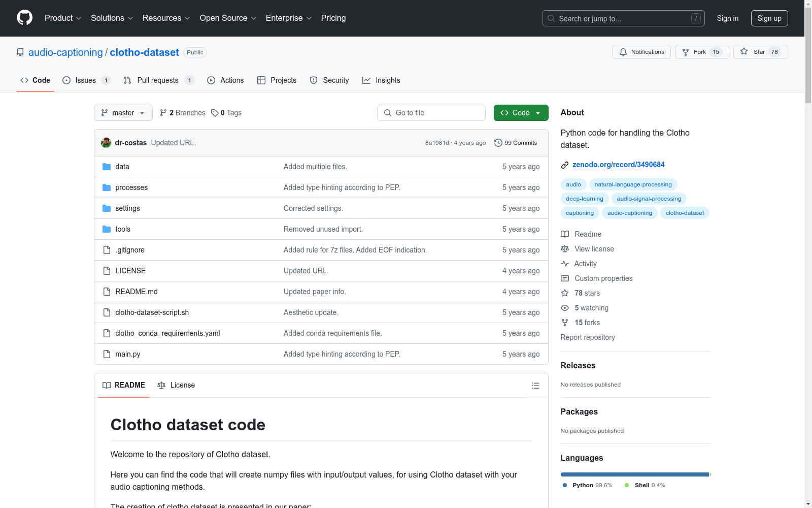The width and height of the screenshot is (812, 508).
Task: Open the README outline list icon
Action: point(535,386)
